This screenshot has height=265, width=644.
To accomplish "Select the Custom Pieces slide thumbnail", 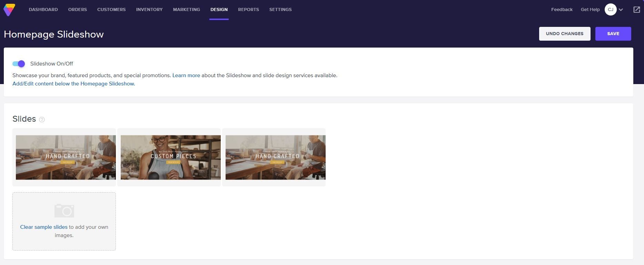I will click(170, 157).
